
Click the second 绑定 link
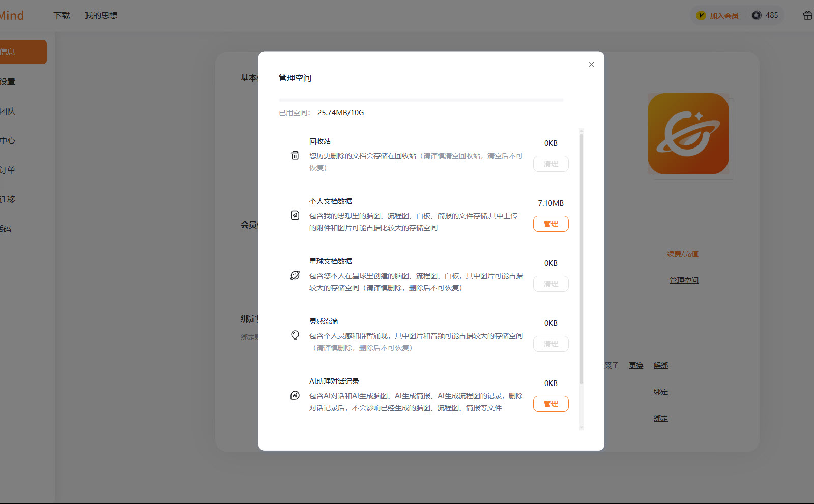[x=661, y=418]
